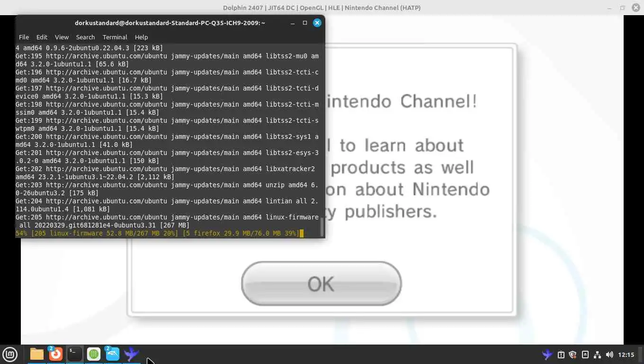Viewport: 644px width, 364px height.
Task: Click OK in the Nintendo Channel dialog
Action: [x=322, y=283]
